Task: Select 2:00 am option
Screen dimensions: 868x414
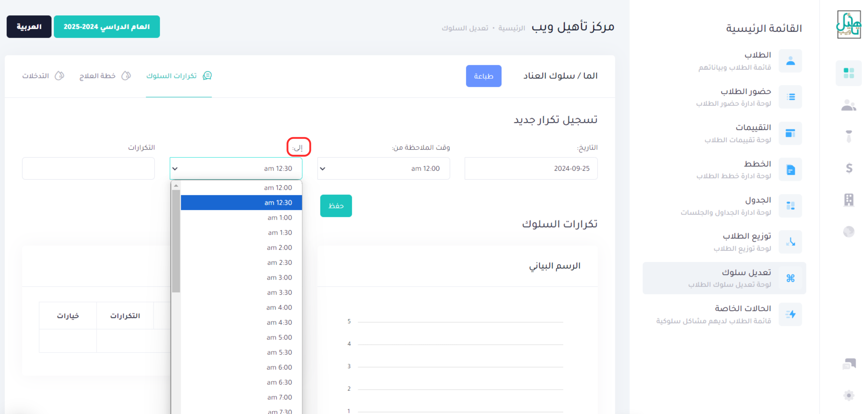Action: (241, 248)
